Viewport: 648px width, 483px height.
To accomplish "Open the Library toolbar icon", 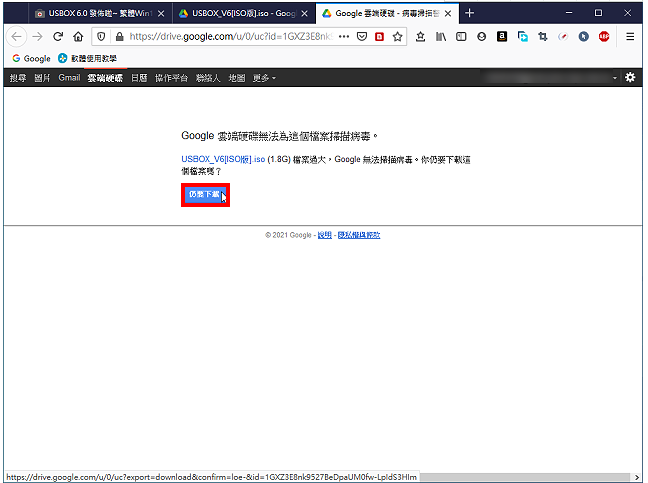I will coord(441,37).
